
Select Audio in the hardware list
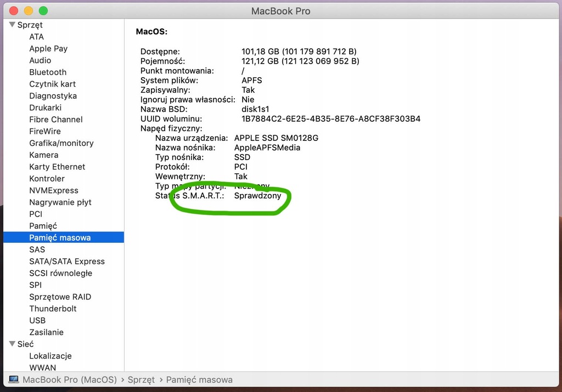coord(40,60)
